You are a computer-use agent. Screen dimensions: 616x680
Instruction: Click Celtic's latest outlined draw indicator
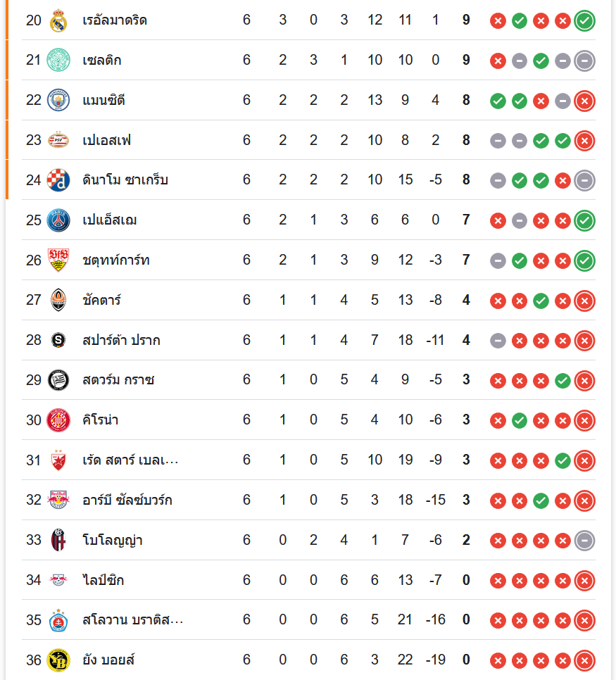(x=584, y=61)
